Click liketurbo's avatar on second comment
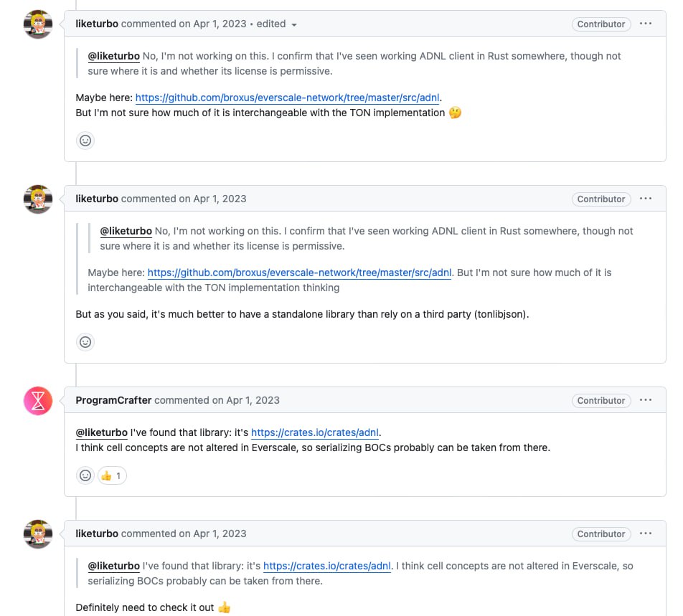The image size is (683, 616). click(x=38, y=199)
